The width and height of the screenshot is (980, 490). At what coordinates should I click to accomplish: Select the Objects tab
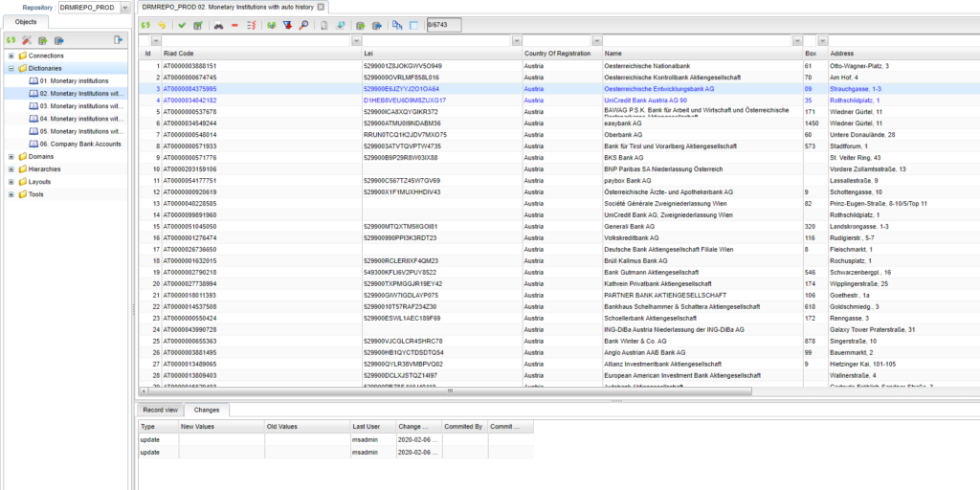click(26, 22)
